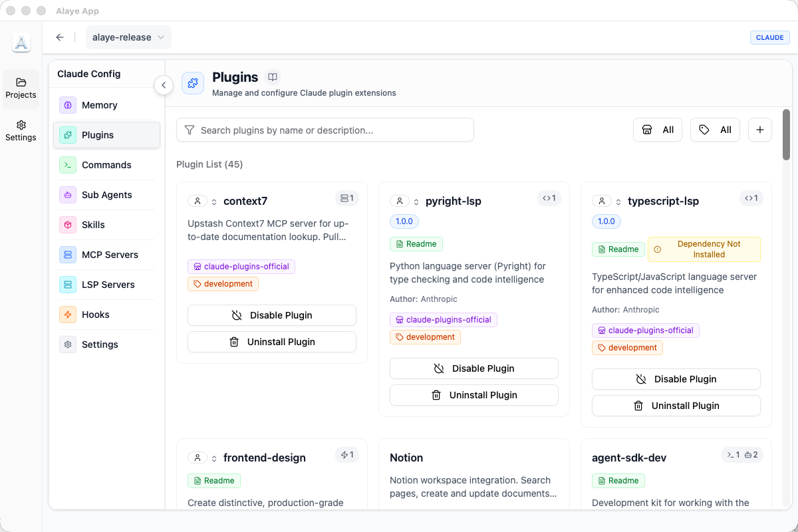Uninstall the typescript-lsp plugin
This screenshot has height=532, width=798.
[x=676, y=405]
